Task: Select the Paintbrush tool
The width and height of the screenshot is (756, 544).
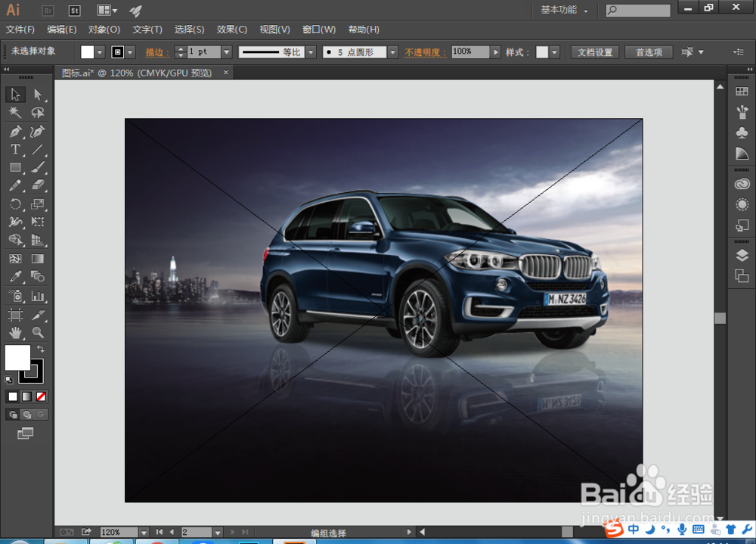Action: pos(38,167)
